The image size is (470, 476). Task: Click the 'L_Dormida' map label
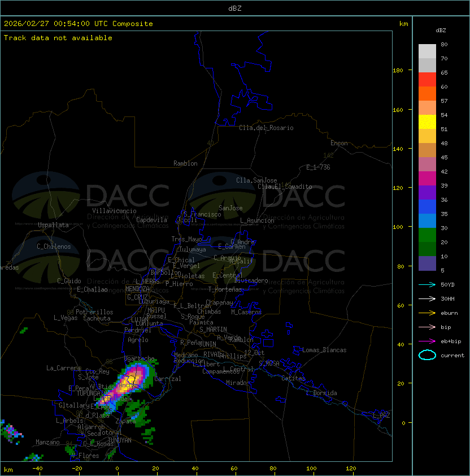pos(321,393)
